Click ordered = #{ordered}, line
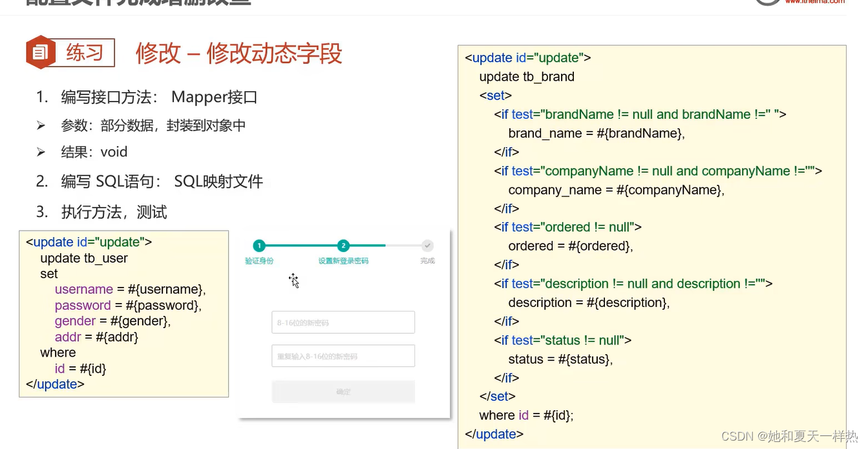The image size is (868, 449). click(571, 246)
